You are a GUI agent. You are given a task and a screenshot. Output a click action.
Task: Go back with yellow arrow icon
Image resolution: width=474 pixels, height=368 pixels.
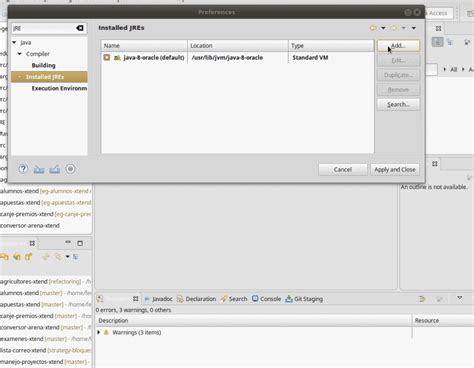[x=373, y=28]
